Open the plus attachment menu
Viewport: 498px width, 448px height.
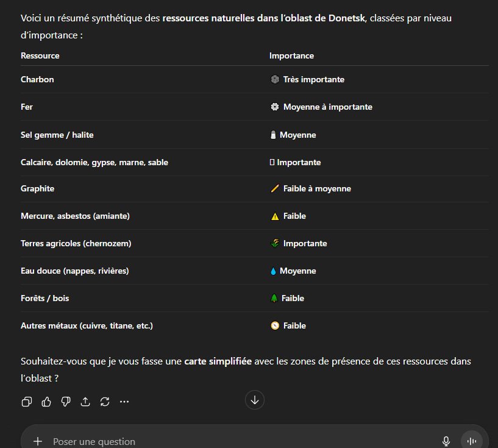tap(38, 441)
